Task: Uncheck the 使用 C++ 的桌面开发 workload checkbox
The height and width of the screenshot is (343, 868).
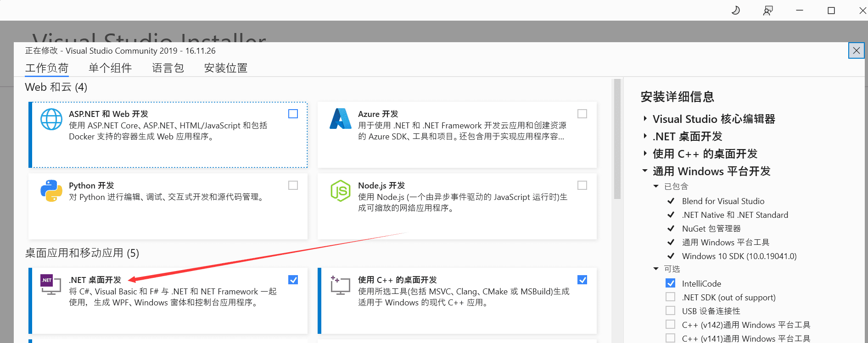Action: click(582, 280)
